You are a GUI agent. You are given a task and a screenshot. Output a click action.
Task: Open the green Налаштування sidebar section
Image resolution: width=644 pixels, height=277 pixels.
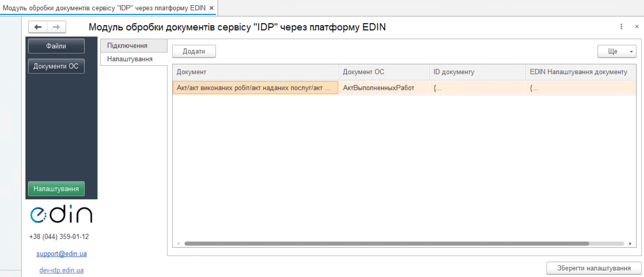pyautogui.click(x=56, y=189)
